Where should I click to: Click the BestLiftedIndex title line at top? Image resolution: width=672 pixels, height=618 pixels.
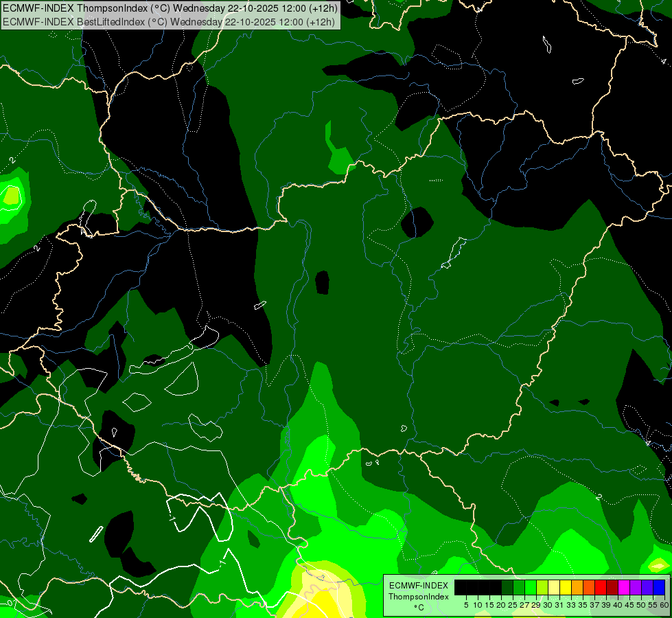coord(168,21)
